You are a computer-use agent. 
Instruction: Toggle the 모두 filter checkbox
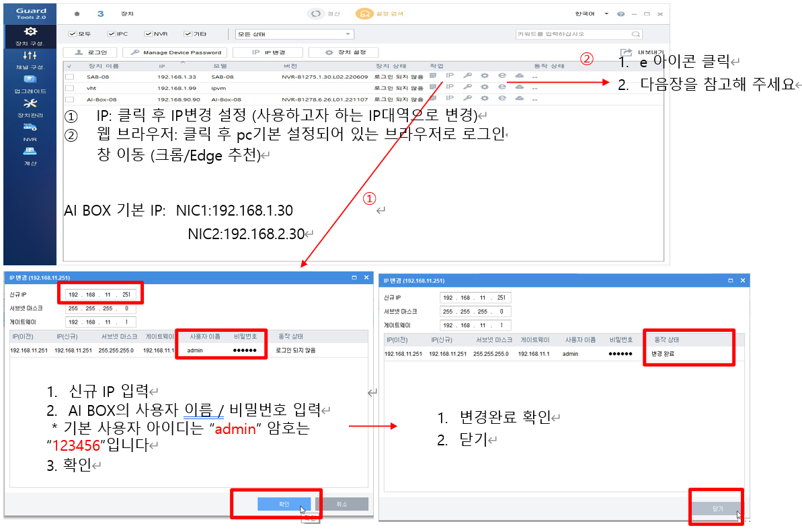[x=72, y=34]
